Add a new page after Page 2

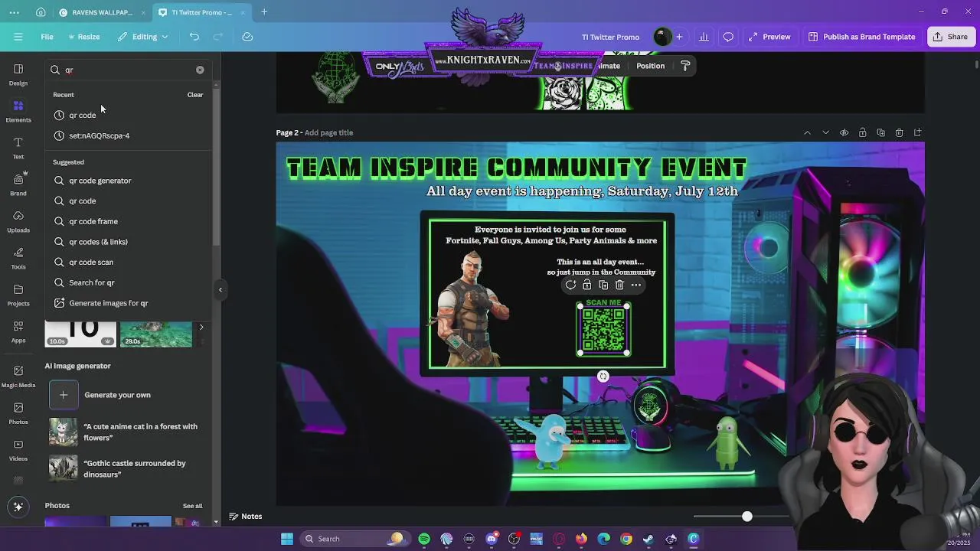coord(917,132)
